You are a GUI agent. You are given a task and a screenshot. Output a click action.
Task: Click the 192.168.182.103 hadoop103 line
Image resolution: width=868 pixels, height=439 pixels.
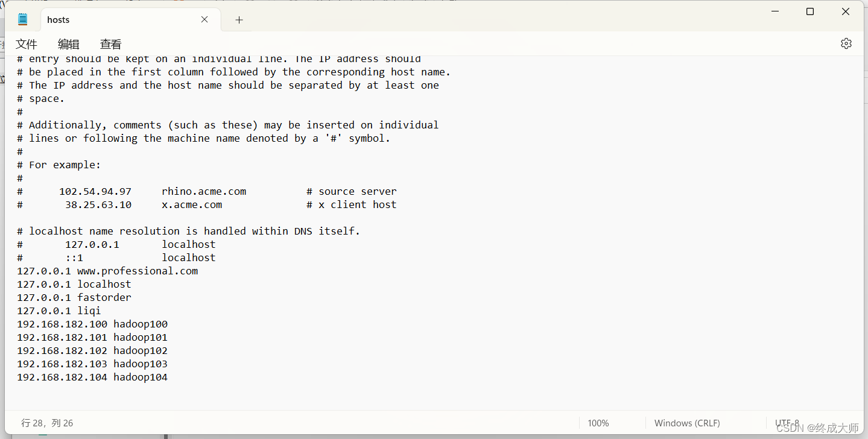92,364
